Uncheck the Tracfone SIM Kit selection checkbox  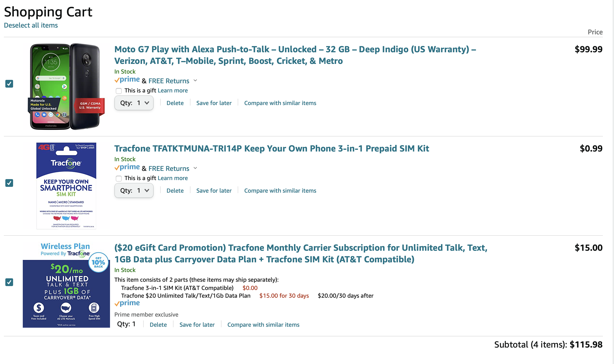pyautogui.click(x=9, y=183)
